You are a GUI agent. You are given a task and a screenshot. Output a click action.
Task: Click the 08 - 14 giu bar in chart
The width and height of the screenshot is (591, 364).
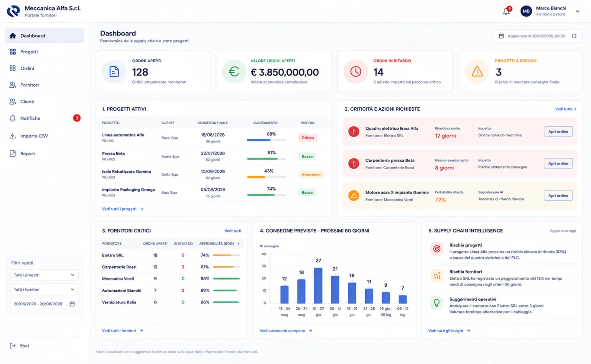point(335,290)
